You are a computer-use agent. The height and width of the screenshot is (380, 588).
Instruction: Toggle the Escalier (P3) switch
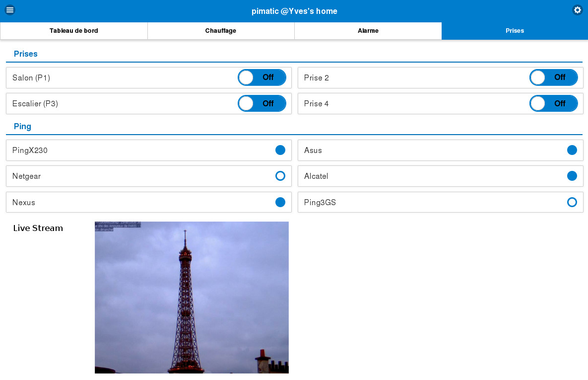pos(262,103)
